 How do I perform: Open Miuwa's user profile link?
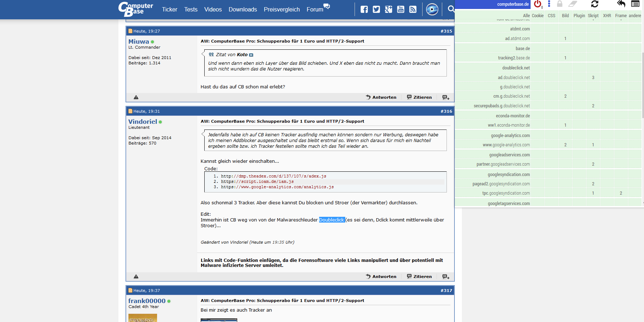point(138,42)
